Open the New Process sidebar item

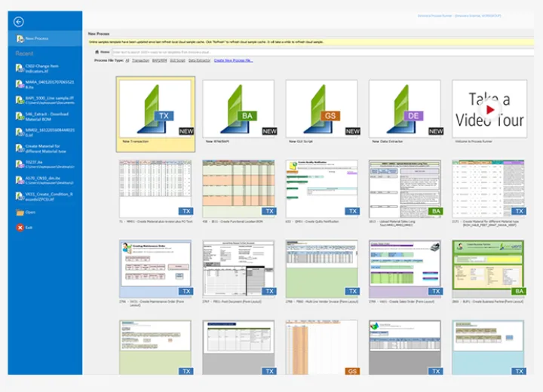(x=38, y=38)
